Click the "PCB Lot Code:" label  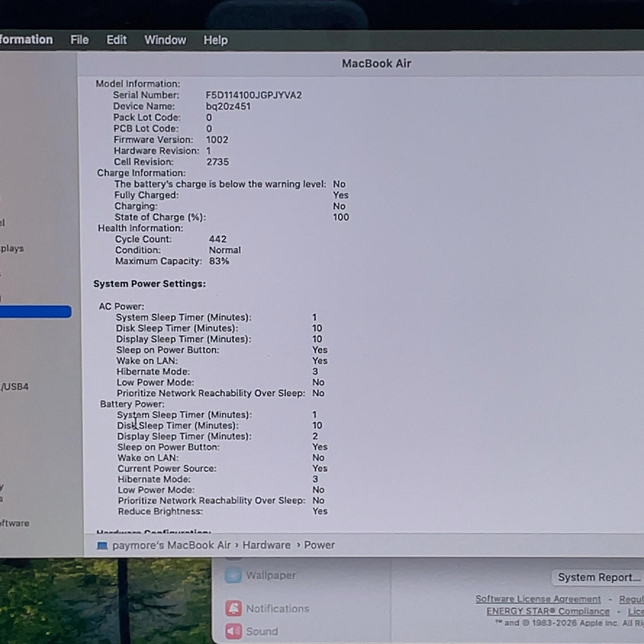coord(146,129)
